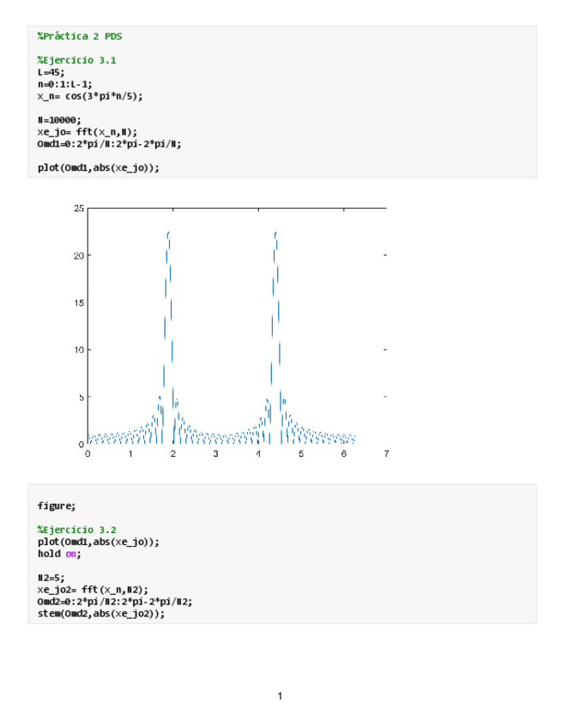The image size is (562, 728).
Task: Click the Omd1 frequency vector definition line
Action: point(109,144)
